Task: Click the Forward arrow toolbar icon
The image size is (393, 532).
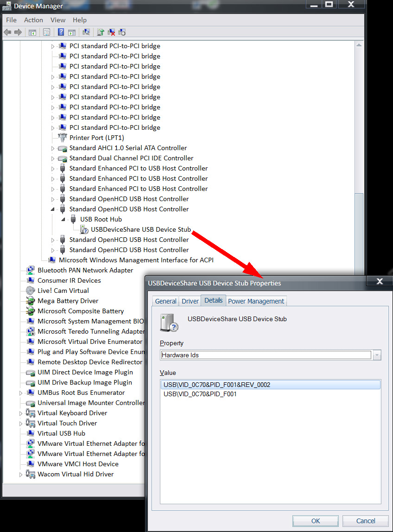Action: tap(18, 32)
